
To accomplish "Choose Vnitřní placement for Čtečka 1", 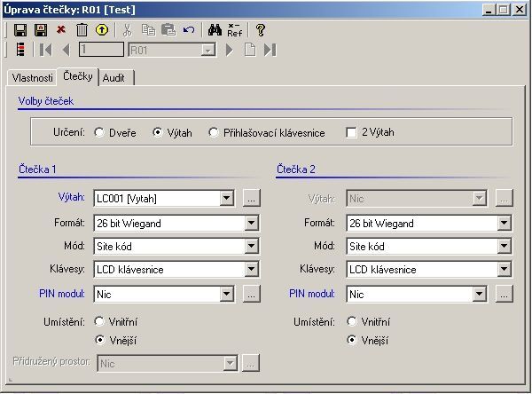I will click(x=100, y=322).
